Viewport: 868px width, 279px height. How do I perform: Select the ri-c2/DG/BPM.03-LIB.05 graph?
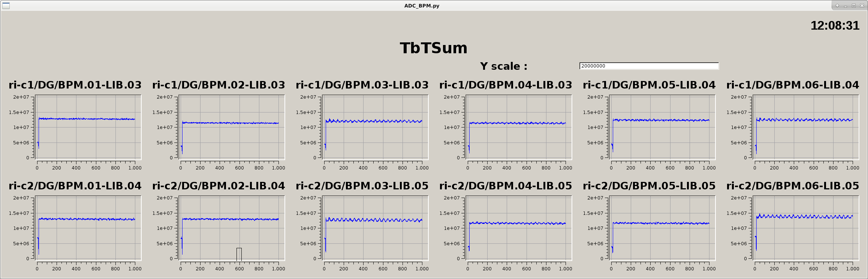coord(375,228)
